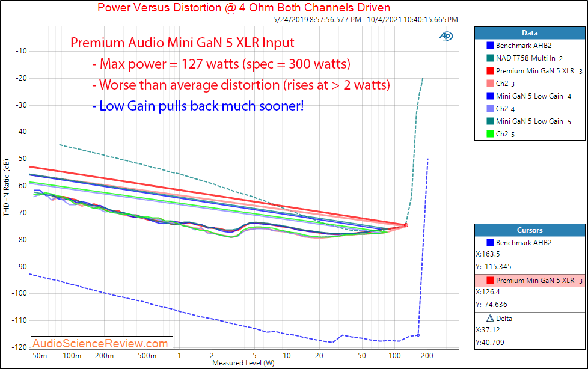The height and width of the screenshot is (369, 588).
Task: Click the green Ch2 5 legend swatch
Action: coord(490,133)
